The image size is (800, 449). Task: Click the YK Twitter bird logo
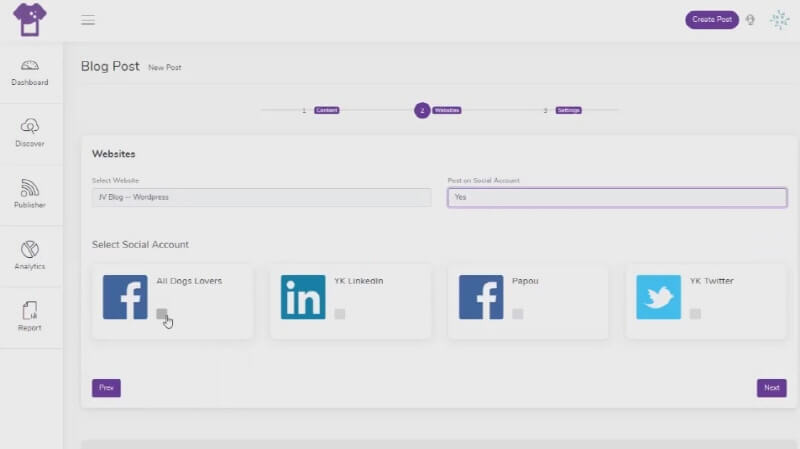click(x=658, y=297)
